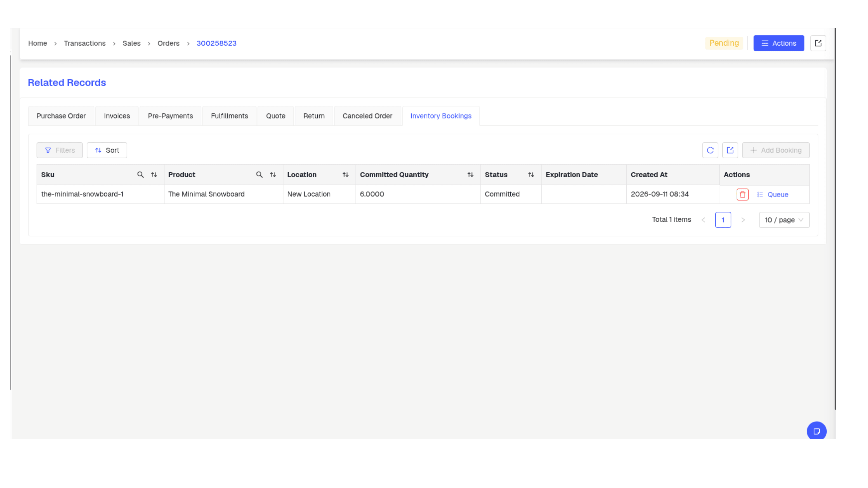
Task: Click the search icon in Product column header
Action: pyautogui.click(x=259, y=174)
